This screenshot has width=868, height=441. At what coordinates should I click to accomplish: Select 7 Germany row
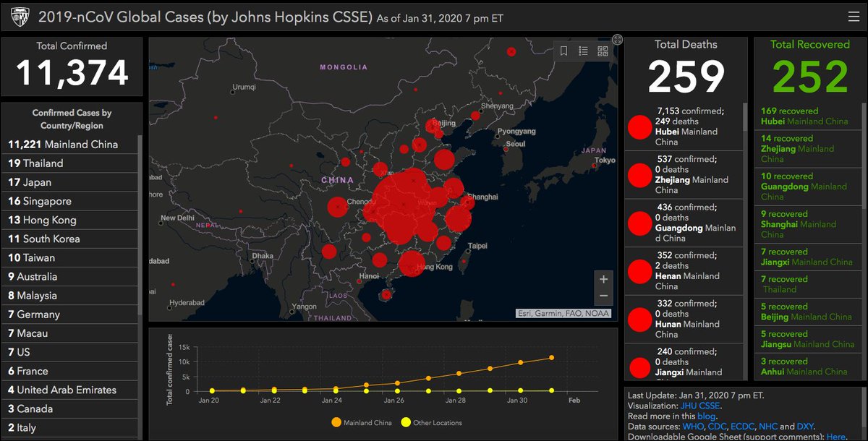click(x=70, y=314)
